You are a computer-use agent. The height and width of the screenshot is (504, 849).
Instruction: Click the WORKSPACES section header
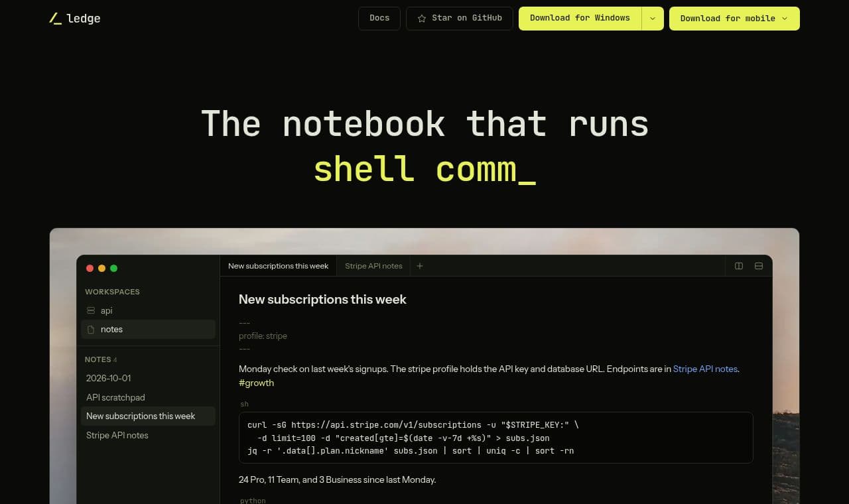112,292
